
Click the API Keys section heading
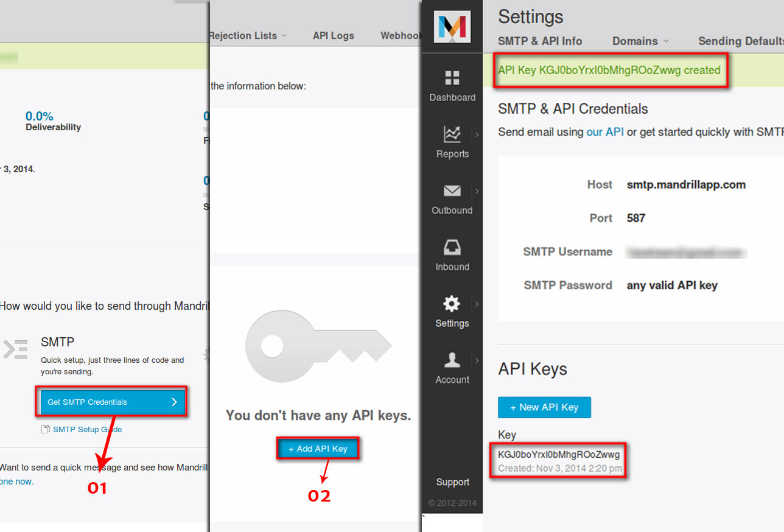point(533,369)
